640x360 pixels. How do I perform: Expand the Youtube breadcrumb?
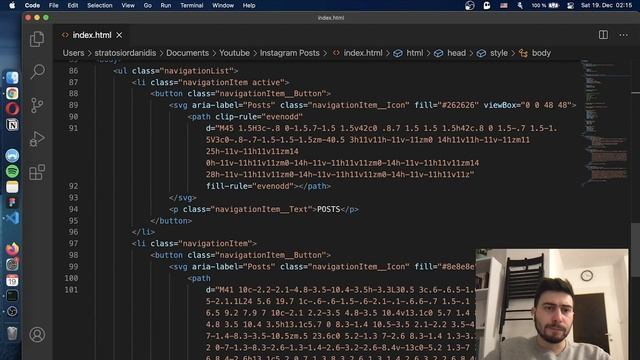coord(234,53)
